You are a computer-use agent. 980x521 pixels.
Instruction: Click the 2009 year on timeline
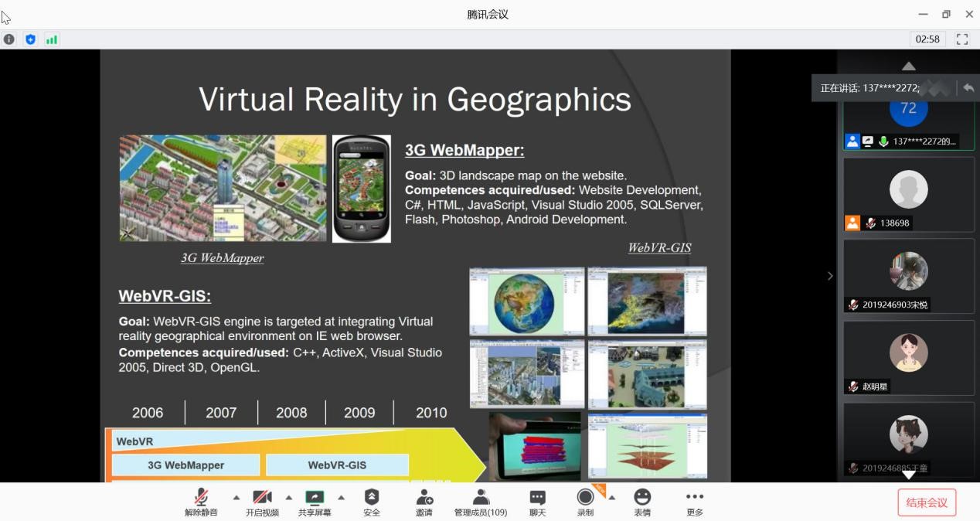359,413
